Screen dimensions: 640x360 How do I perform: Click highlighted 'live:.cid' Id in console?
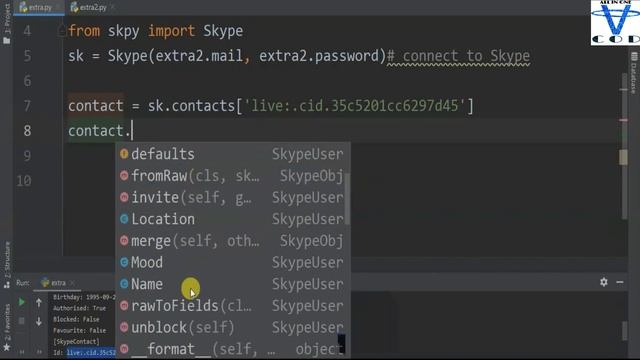(x=91, y=352)
